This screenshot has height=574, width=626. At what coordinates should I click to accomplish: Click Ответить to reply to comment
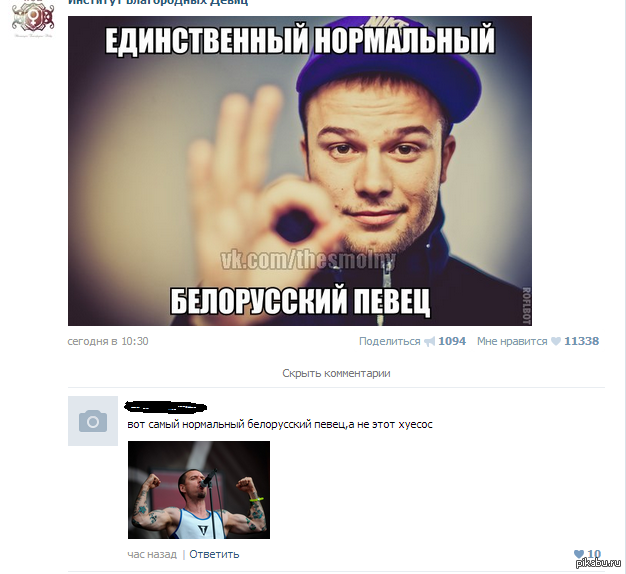[x=214, y=554]
